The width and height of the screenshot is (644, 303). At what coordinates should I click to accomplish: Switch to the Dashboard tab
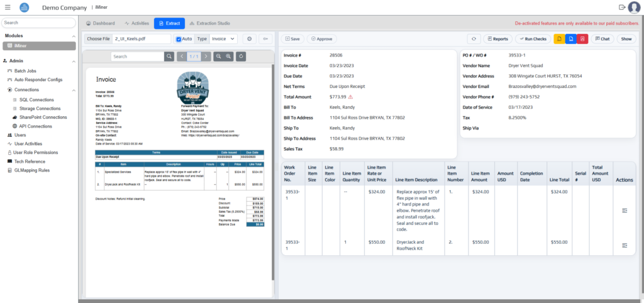click(101, 23)
